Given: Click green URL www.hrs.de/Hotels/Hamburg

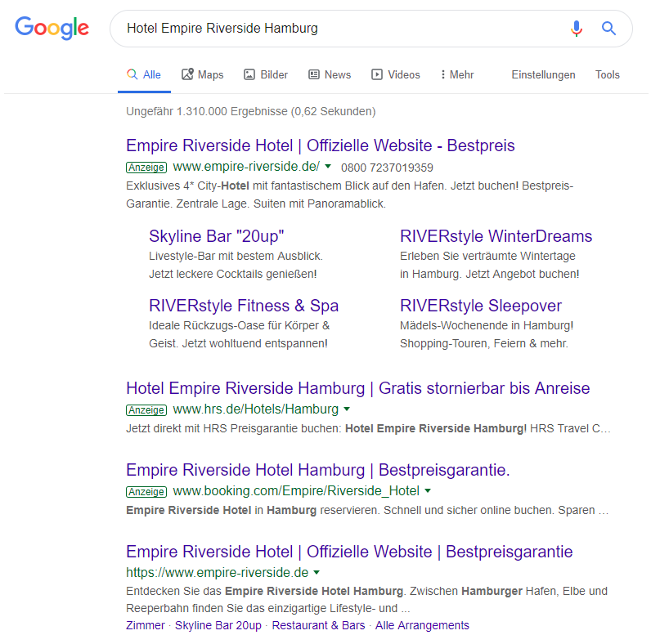Looking at the screenshot, I should pos(255,409).
